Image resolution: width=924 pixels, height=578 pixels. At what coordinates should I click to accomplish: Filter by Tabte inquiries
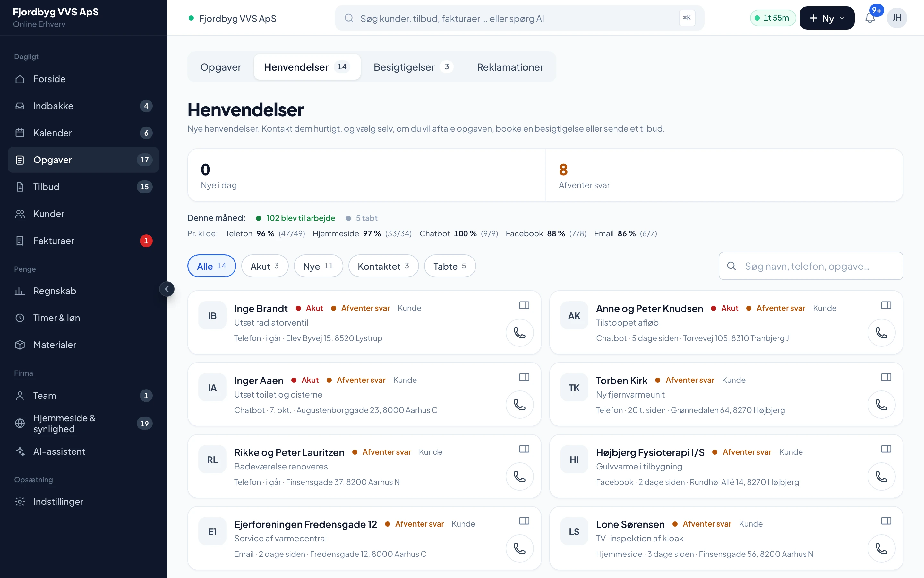(450, 266)
